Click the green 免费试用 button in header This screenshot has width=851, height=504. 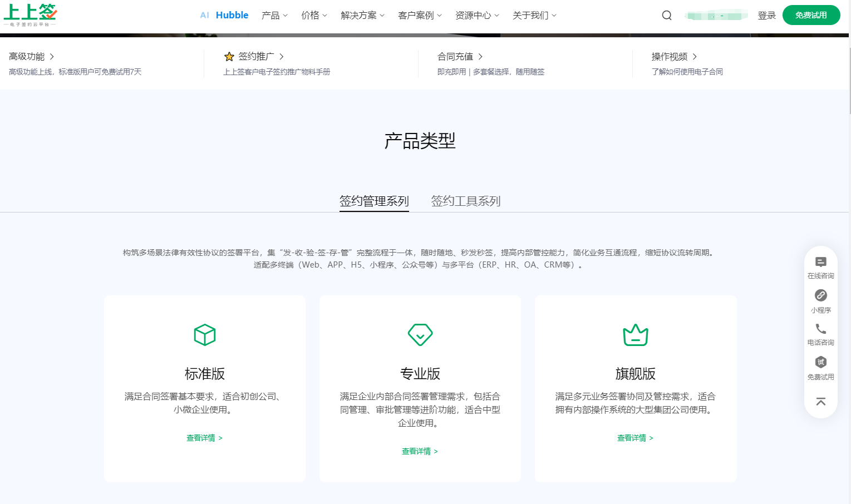pos(810,16)
